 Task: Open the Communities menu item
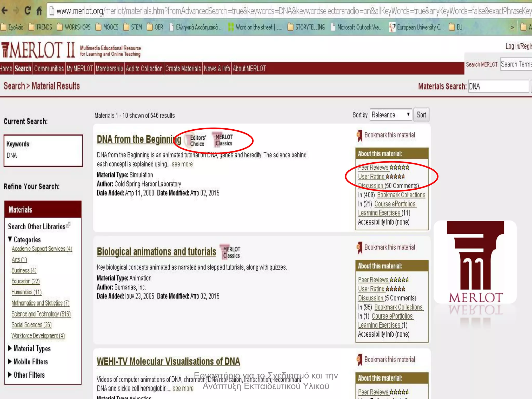click(x=49, y=69)
